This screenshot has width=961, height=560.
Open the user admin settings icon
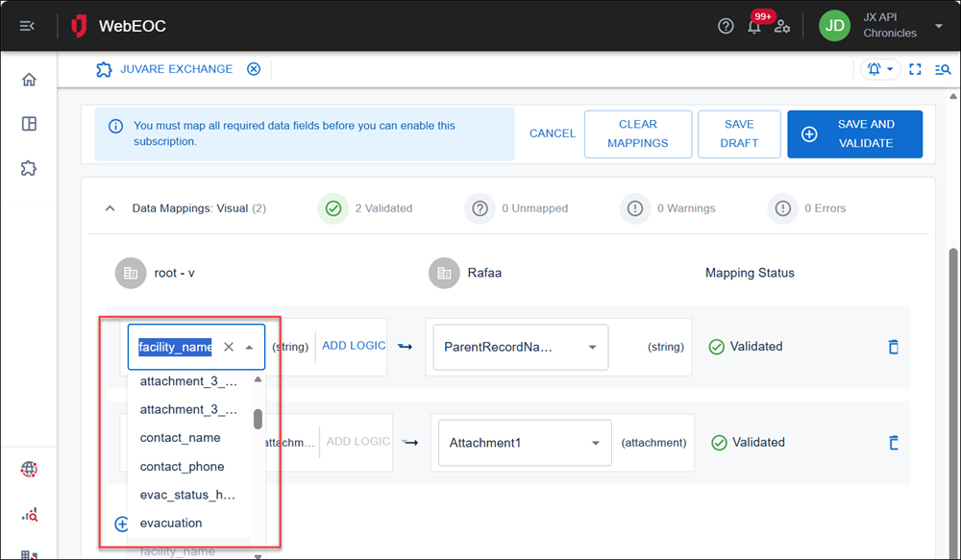[782, 26]
